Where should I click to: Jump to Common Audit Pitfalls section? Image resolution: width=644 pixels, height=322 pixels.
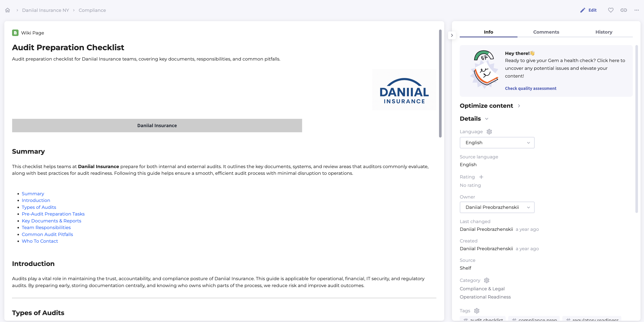(47, 234)
